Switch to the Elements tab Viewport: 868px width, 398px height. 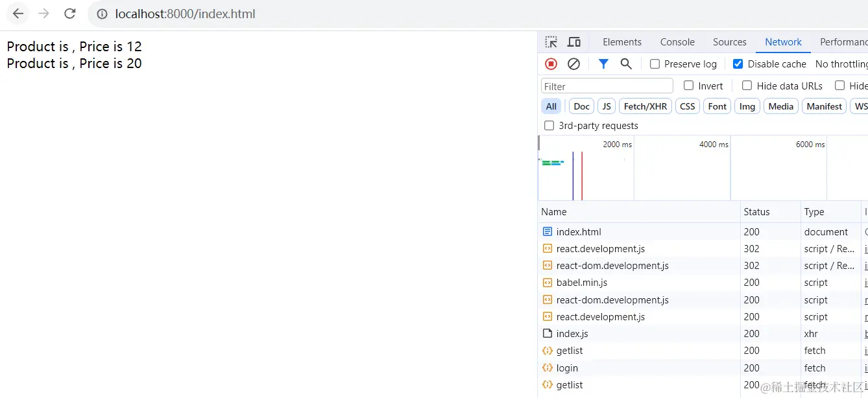tap(622, 42)
